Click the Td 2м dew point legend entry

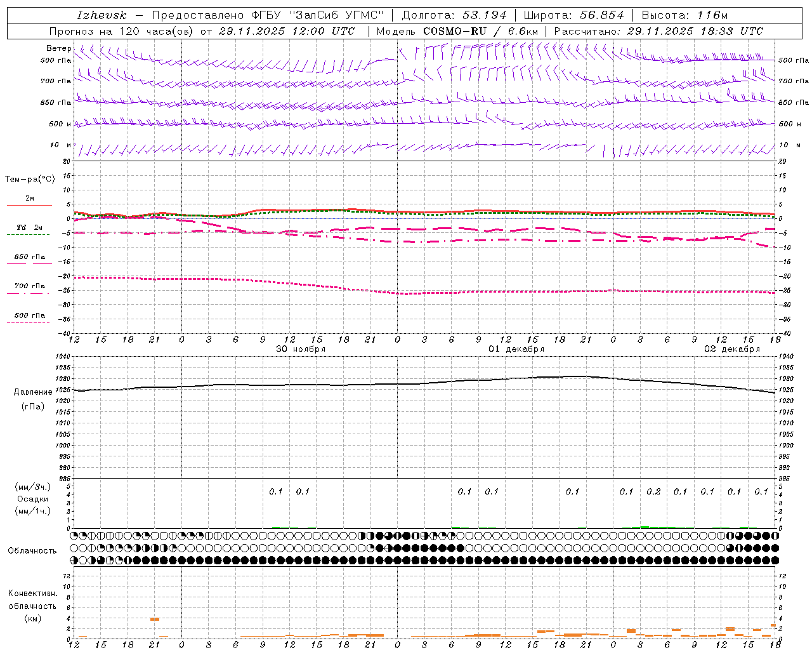[x=29, y=227]
